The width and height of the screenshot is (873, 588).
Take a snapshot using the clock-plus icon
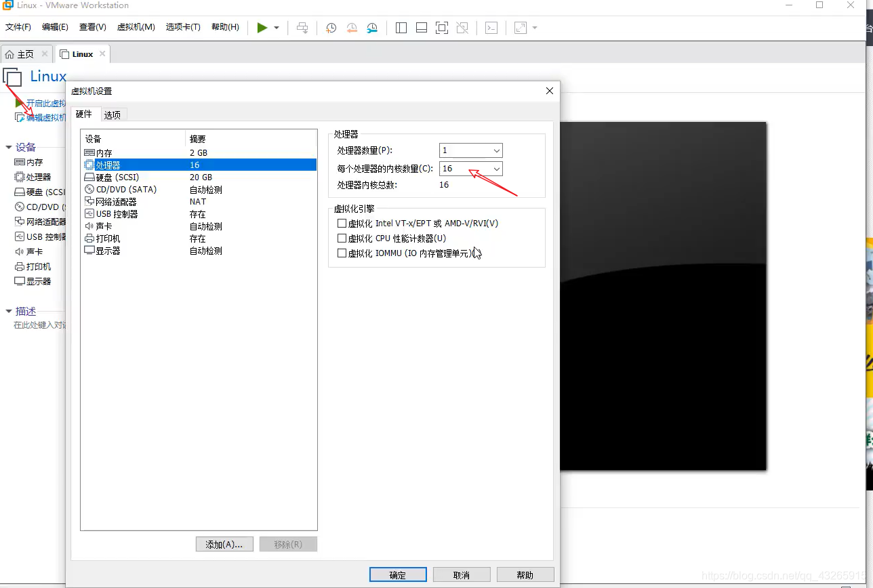point(331,28)
